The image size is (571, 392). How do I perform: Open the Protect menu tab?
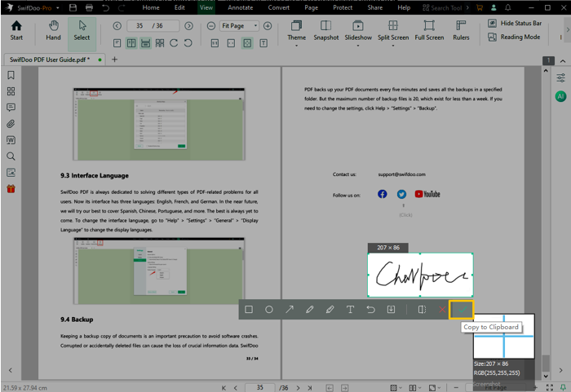343,7
